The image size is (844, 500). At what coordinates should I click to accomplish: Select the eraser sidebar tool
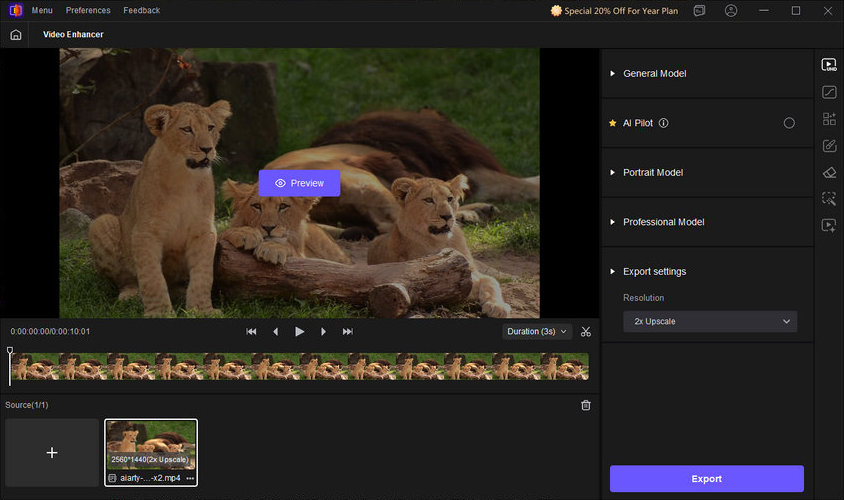click(829, 172)
